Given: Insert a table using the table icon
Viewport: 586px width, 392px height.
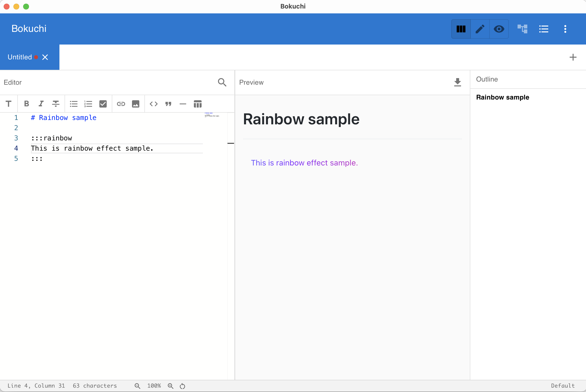Looking at the screenshot, I should [x=198, y=104].
